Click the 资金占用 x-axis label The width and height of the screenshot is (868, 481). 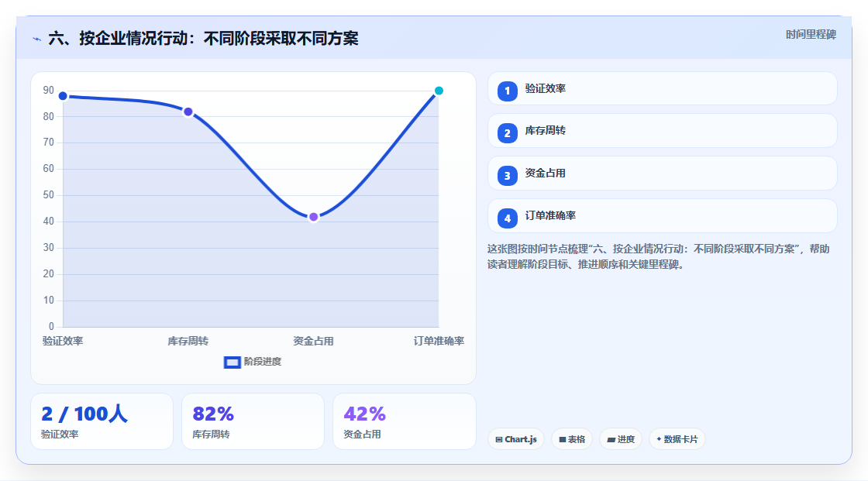tap(313, 341)
